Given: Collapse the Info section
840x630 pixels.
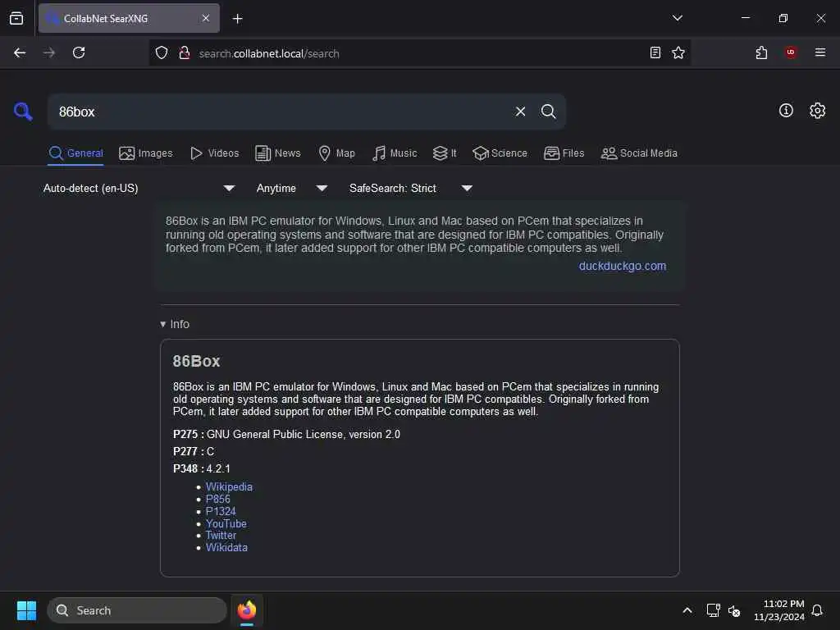Looking at the screenshot, I should coord(175,324).
